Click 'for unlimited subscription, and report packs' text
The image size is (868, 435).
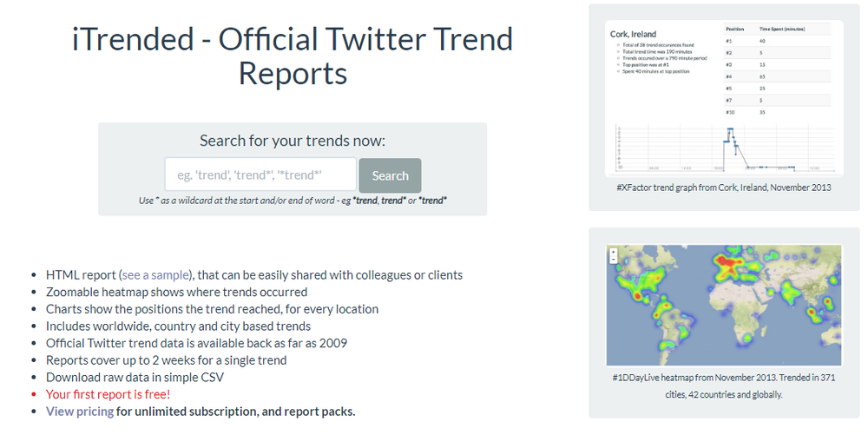point(236,412)
